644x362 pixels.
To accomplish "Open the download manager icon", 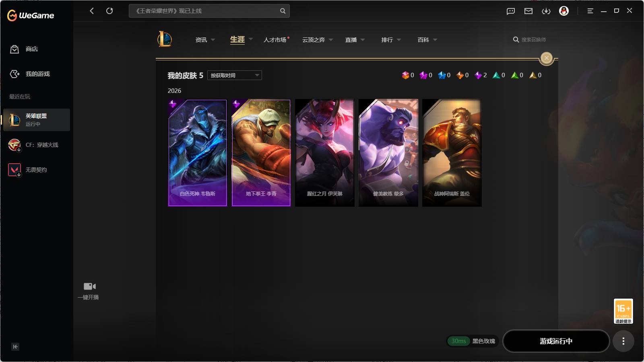I will pyautogui.click(x=546, y=11).
